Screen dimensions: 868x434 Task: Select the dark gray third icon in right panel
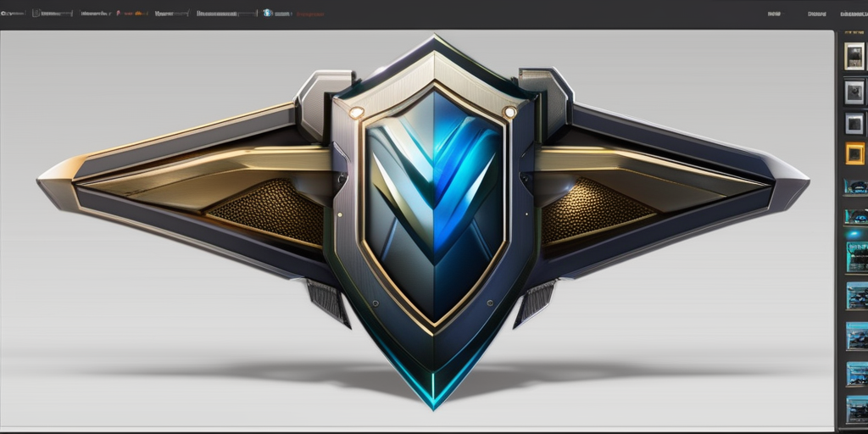pos(854,123)
